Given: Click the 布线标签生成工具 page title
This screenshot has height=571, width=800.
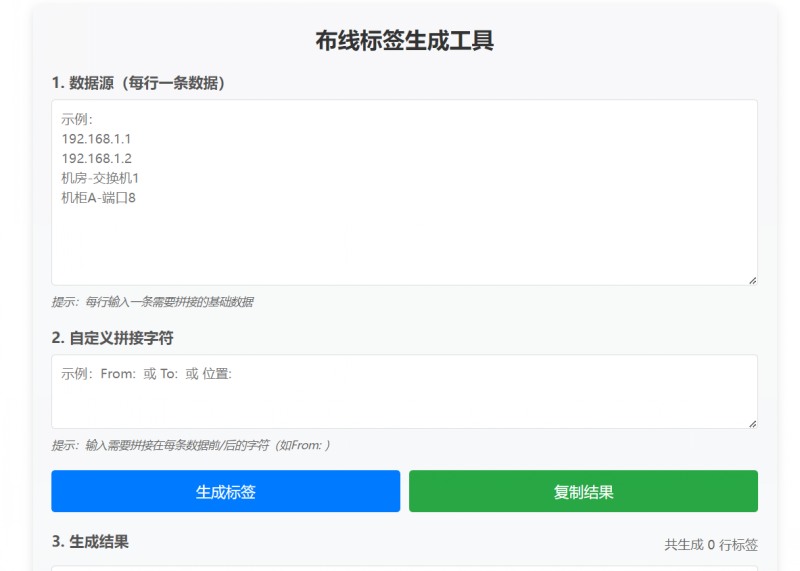Looking at the screenshot, I should [404, 41].
